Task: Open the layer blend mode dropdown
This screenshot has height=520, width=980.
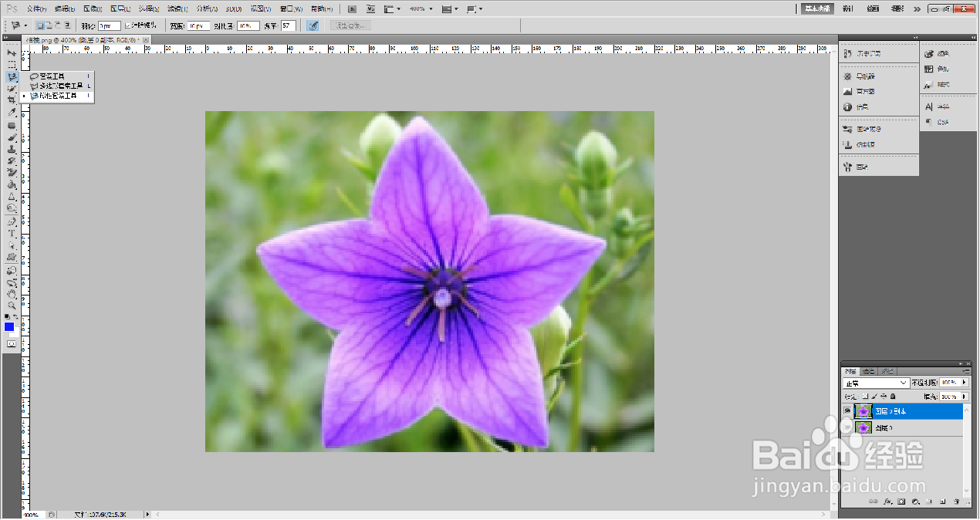Action: (x=876, y=383)
